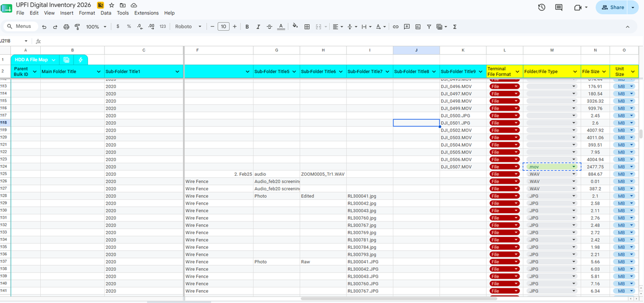Open the Insert menu
This screenshot has height=303, width=644.
pos(67,13)
